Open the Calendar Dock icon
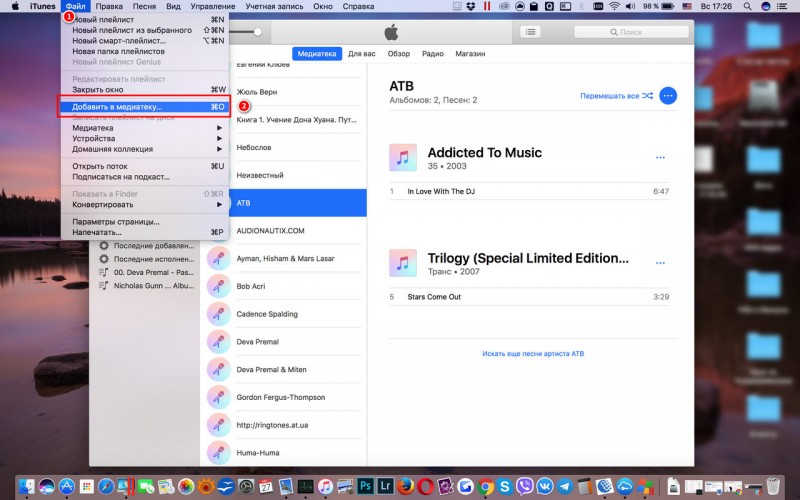 (266, 486)
